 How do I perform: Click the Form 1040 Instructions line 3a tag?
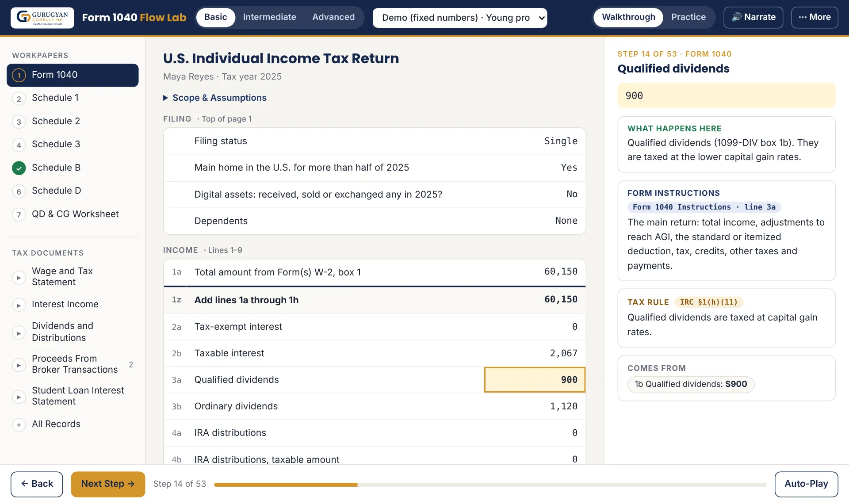coord(704,207)
